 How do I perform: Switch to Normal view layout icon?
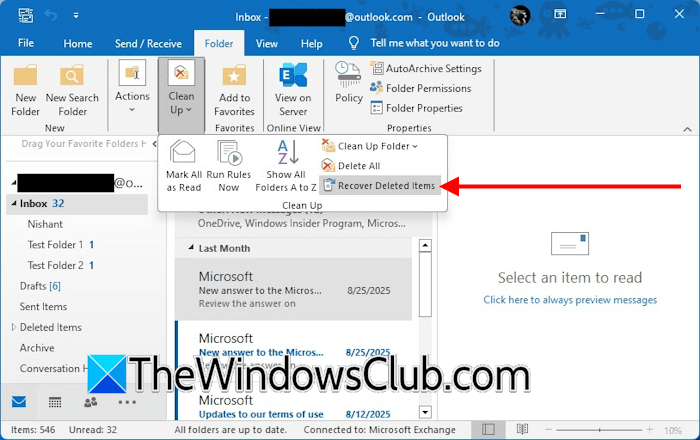coord(488,429)
